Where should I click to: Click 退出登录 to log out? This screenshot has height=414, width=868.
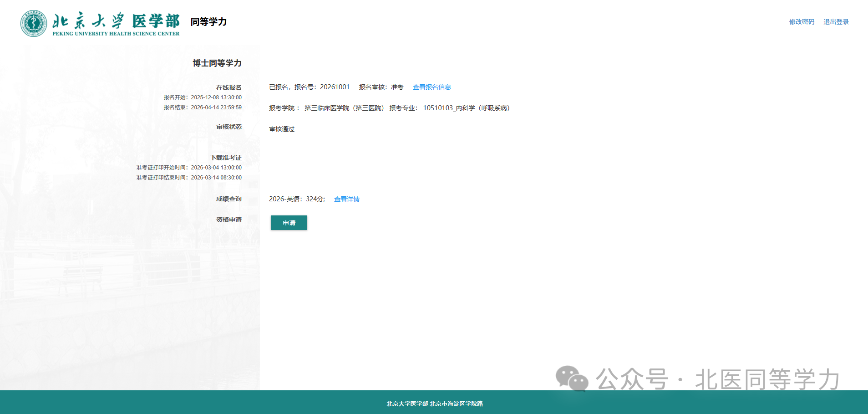tap(836, 21)
